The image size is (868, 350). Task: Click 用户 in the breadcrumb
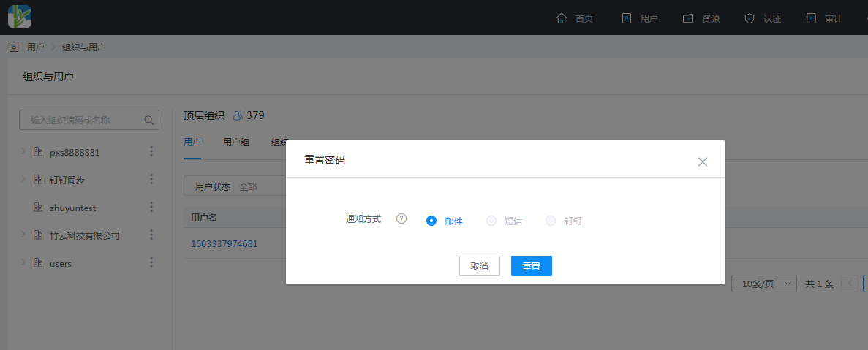coord(35,47)
